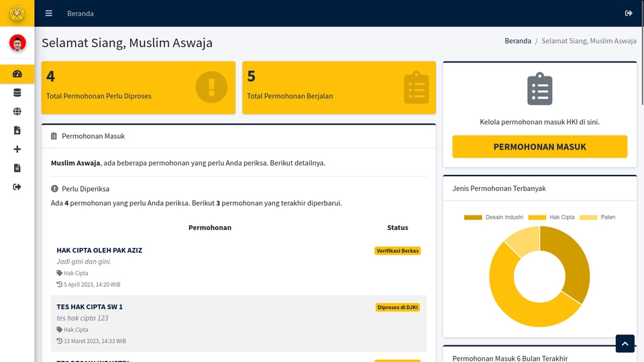This screenshot has height=362, width=644.
Task: Toggle Desain Industri legend swatch
Action: tap(473, 217)
